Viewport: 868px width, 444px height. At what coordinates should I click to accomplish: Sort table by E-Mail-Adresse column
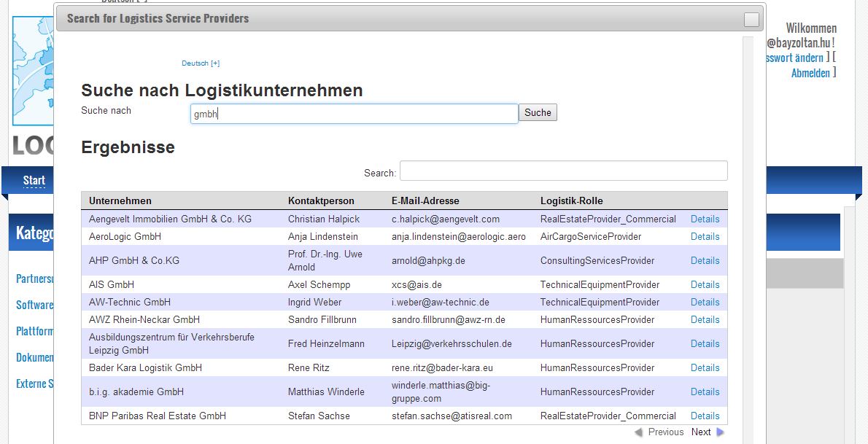(425, 201)
